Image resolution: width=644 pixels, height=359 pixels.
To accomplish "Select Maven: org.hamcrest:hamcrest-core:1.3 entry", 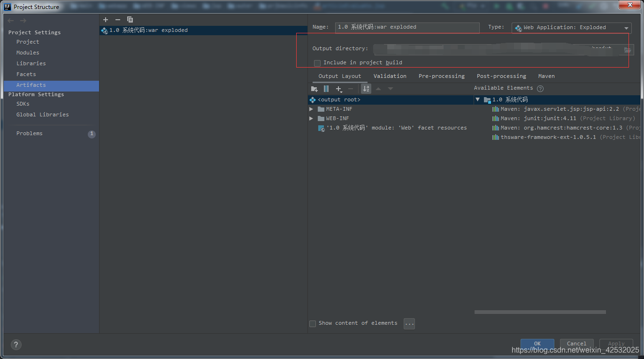I will [x=566, y=128].
